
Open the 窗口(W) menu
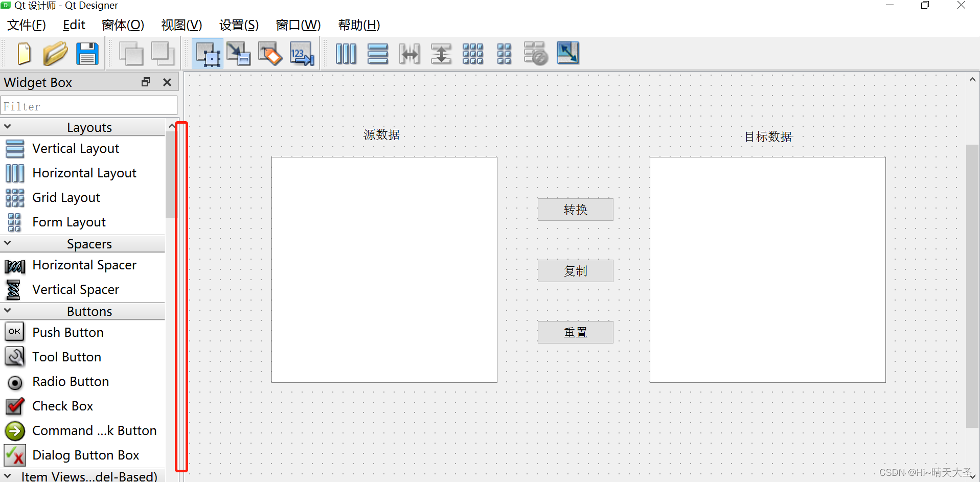tap(298, 25)
